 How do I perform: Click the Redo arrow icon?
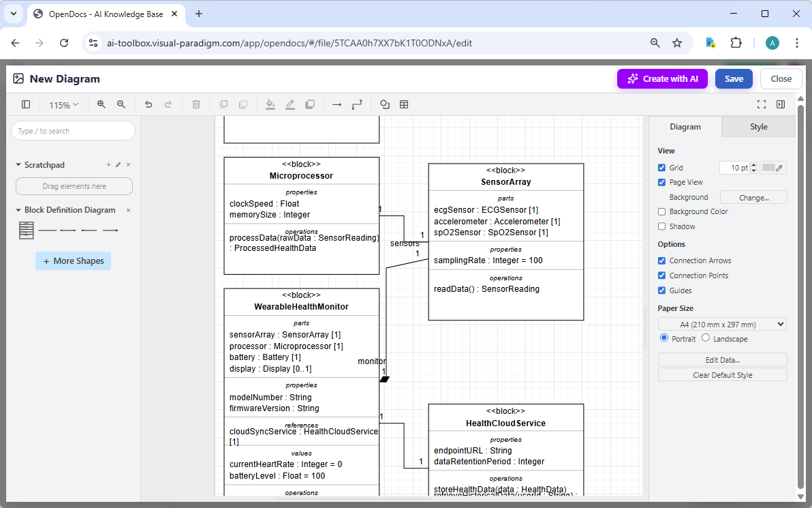tap(168, 104)
